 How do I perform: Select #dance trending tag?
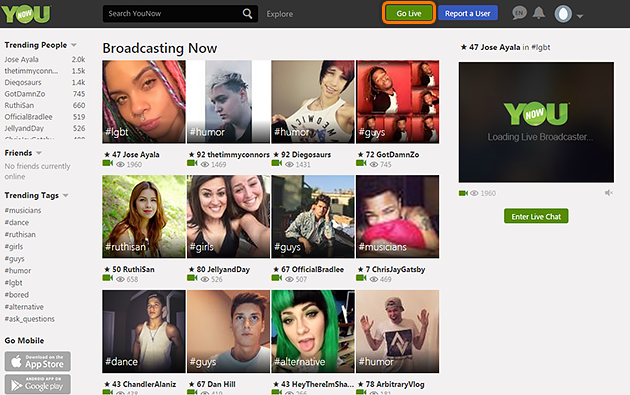tap(17, 222)
